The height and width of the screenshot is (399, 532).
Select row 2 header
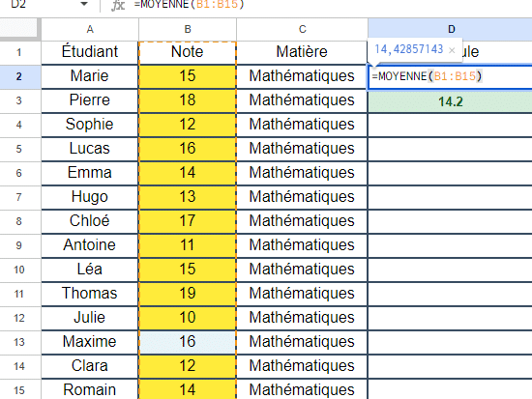[19, 76]
